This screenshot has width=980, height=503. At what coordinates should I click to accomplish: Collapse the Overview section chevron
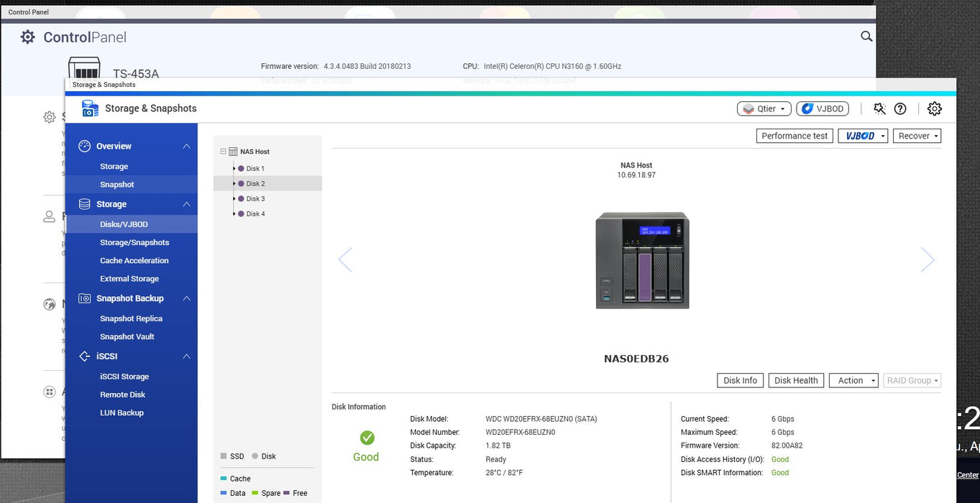(x=186, y=146)
